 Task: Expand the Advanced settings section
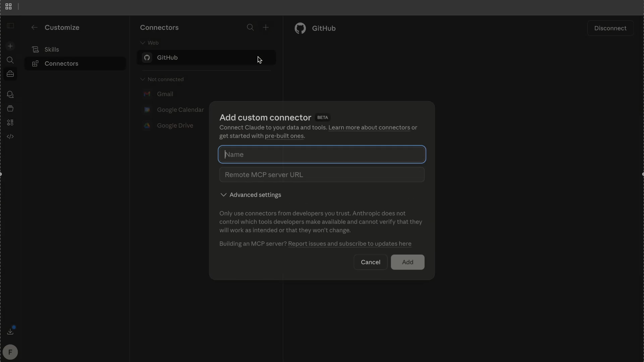(251, 195)
